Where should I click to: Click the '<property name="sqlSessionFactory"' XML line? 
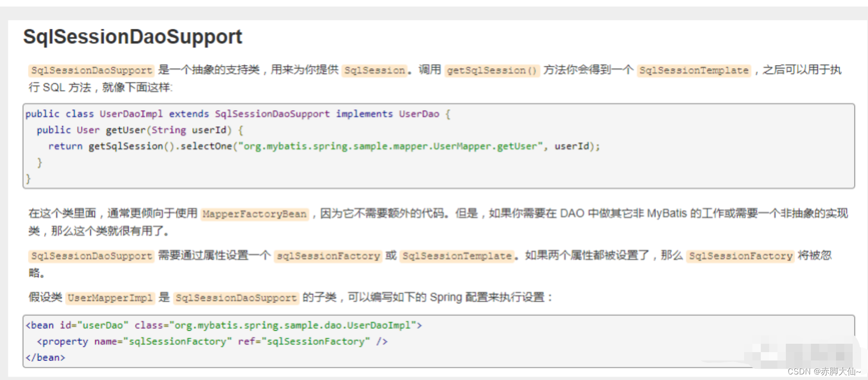click(212, 341)
